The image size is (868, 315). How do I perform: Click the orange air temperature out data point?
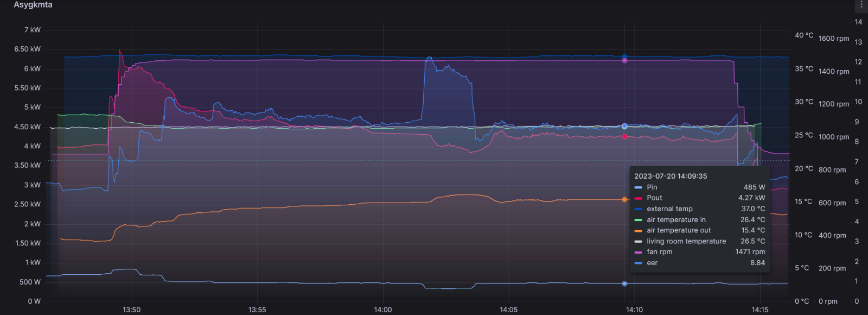tap(624, 199)
